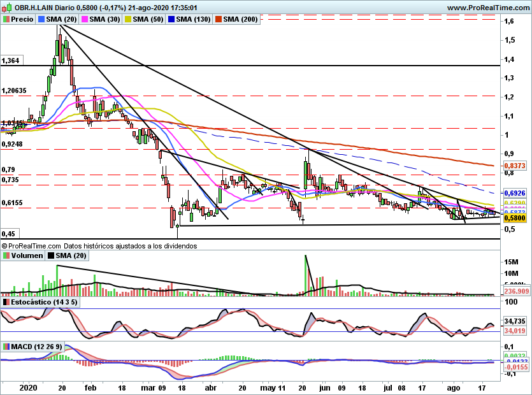Open the SMA (130) legend button
Viewport: 532px width, 395px height.
click(189, 19)
